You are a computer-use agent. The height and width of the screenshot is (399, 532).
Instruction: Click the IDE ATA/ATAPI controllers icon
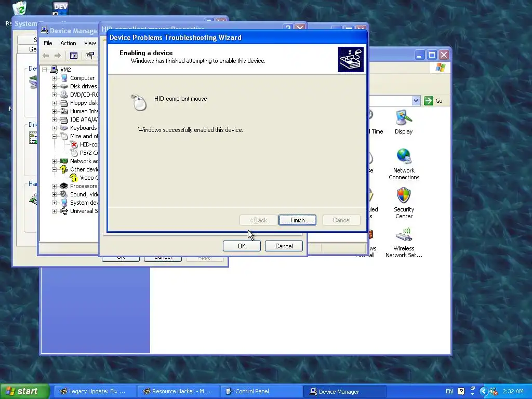point(64,119)
